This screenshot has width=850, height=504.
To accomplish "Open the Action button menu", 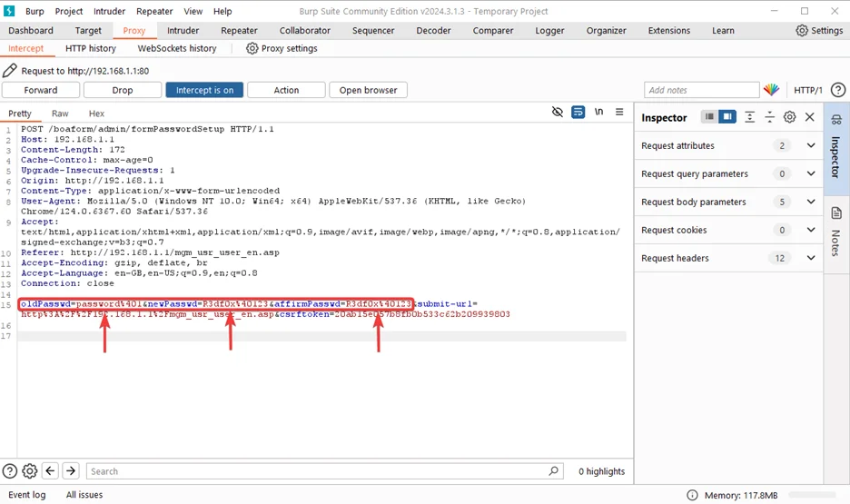I will [286, 90].
